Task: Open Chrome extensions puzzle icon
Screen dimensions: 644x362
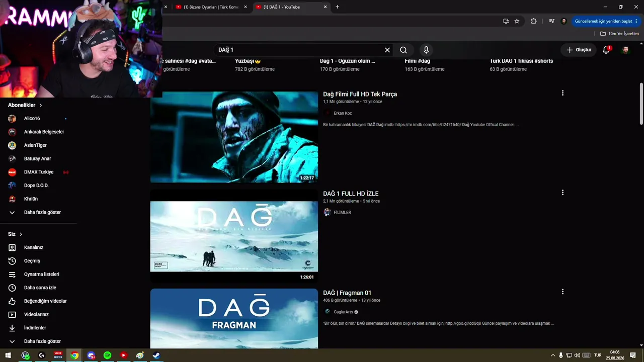Action: [x=534, y=21]
